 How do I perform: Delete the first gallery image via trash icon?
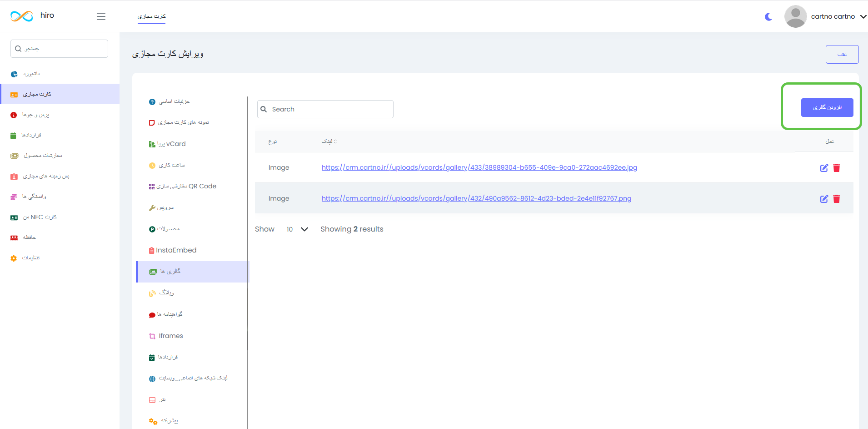837,168
